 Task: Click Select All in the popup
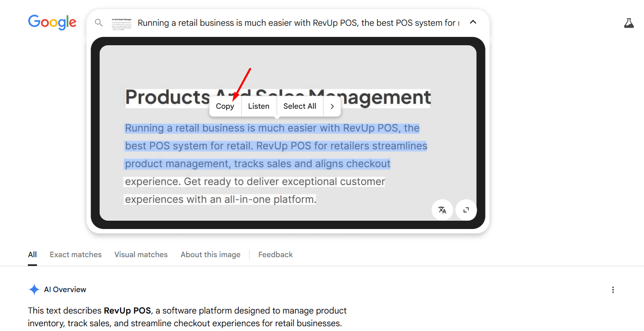(x=300, y=106)
